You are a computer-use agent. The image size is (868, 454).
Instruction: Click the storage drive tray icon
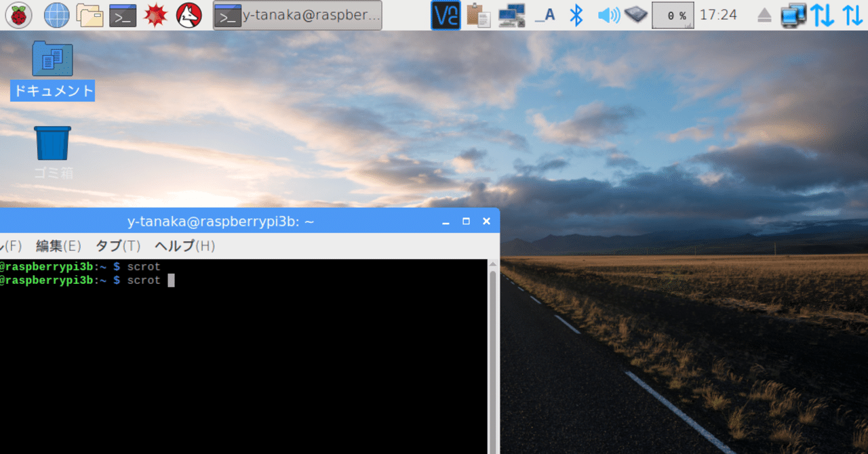coord(636,14)
